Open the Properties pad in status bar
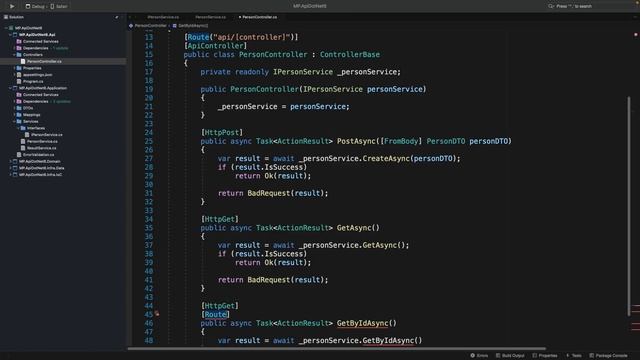Screen dimensions: 640x360 545,356
